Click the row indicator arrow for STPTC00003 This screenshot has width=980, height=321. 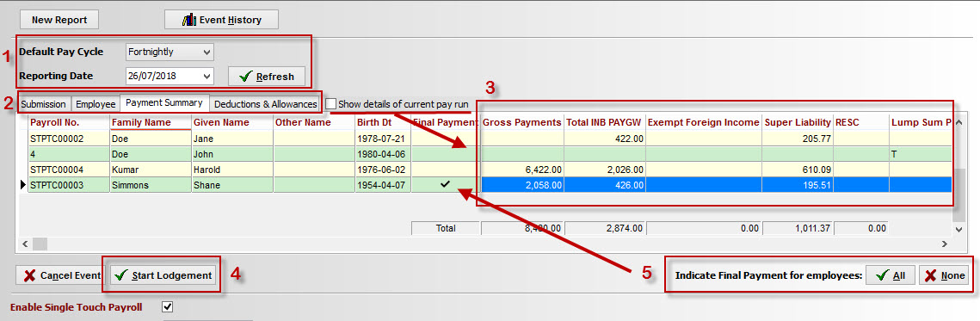click(24, 184)
